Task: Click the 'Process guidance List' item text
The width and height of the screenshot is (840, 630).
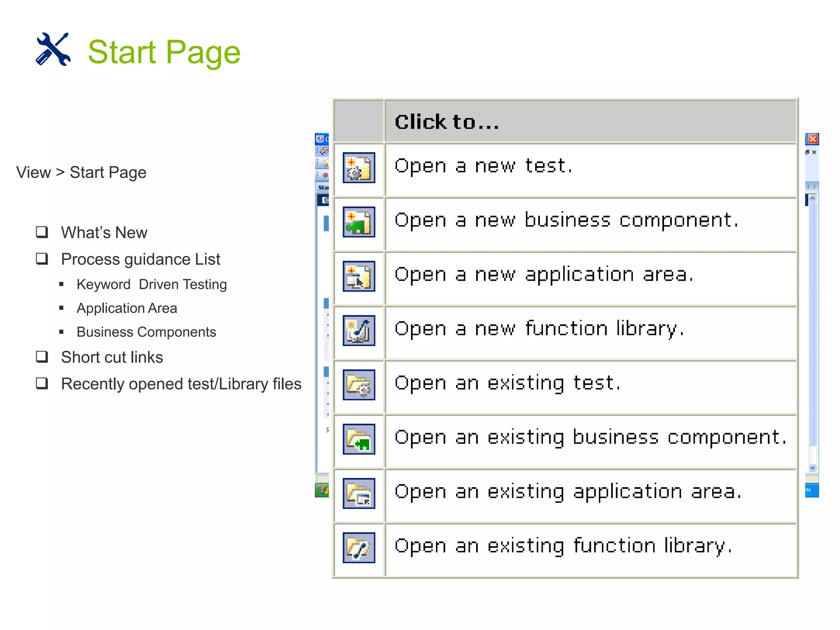Action: (x=141, y=260)
